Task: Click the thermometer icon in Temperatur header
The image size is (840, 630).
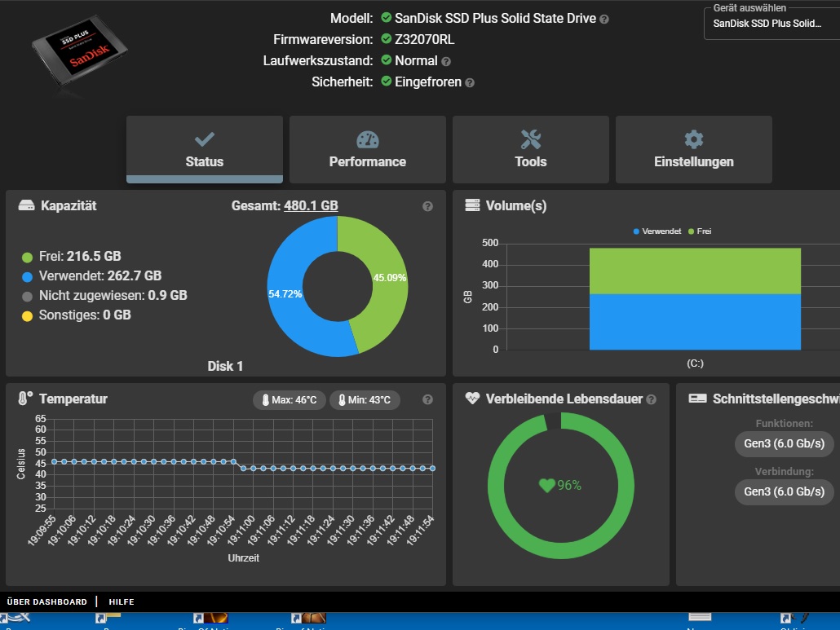Action: pyautogui.click(x=25, y=399)
